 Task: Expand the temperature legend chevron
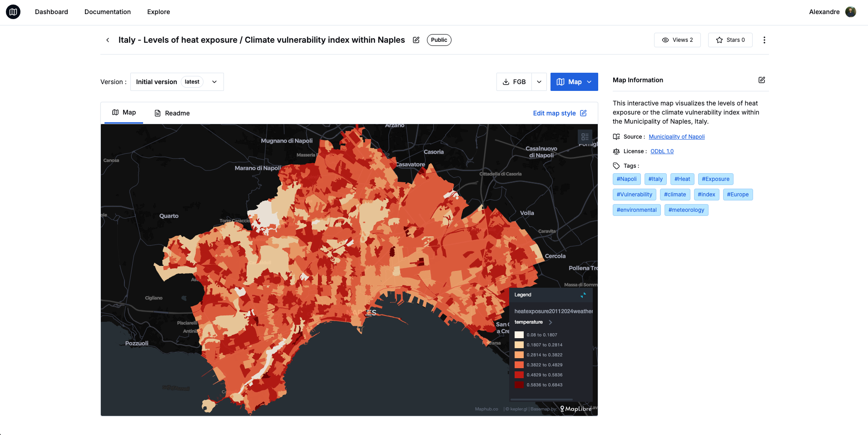coord(551,322)
